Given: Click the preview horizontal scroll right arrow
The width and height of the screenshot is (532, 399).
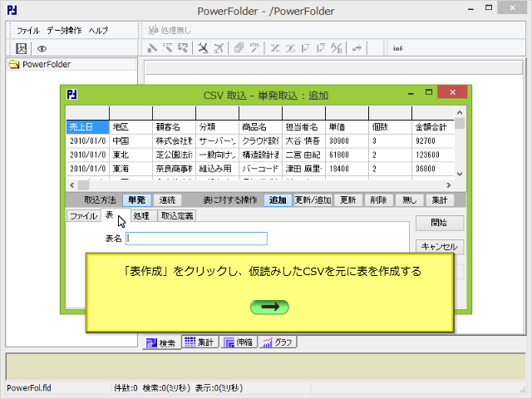Looking at the screenshot, I should [449, 185].
